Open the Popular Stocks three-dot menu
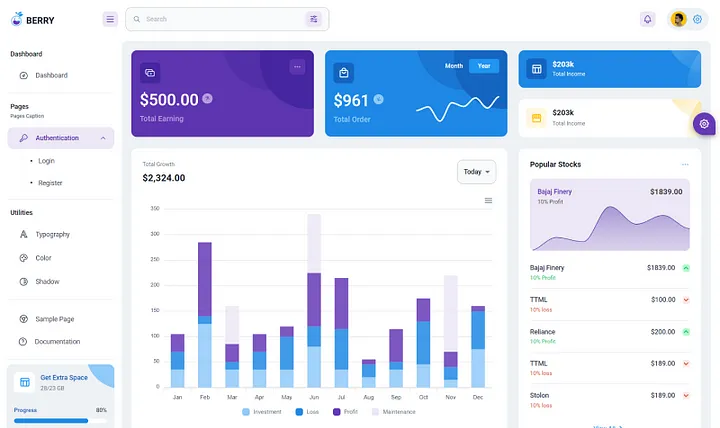 (x=685, y=164)
